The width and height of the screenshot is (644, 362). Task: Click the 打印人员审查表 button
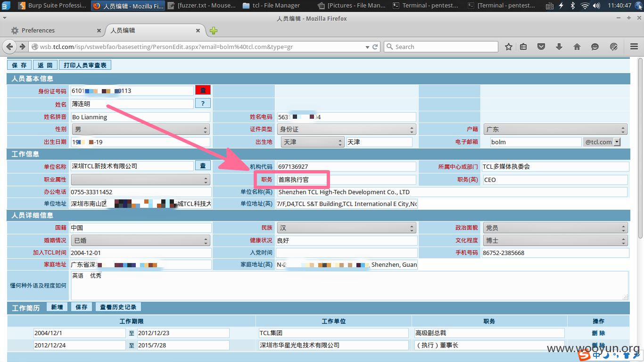[x=85, y=65]
